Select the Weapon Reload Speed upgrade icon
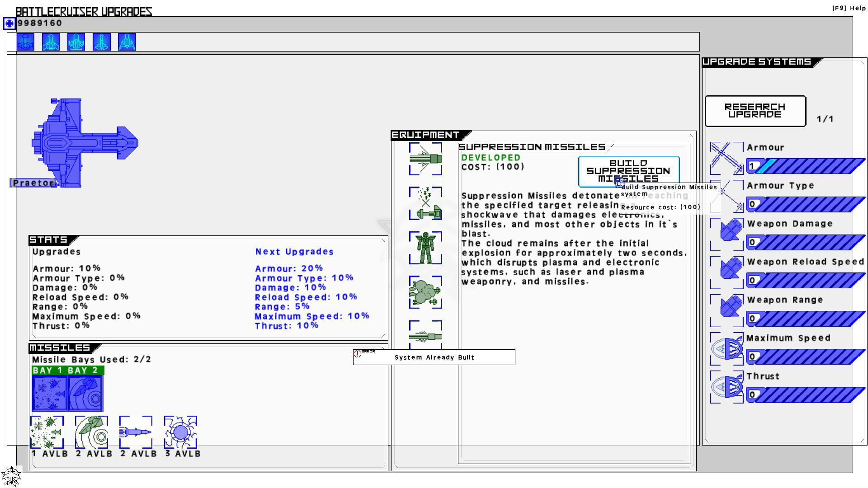868x488 pixels. tap(726, 272)
